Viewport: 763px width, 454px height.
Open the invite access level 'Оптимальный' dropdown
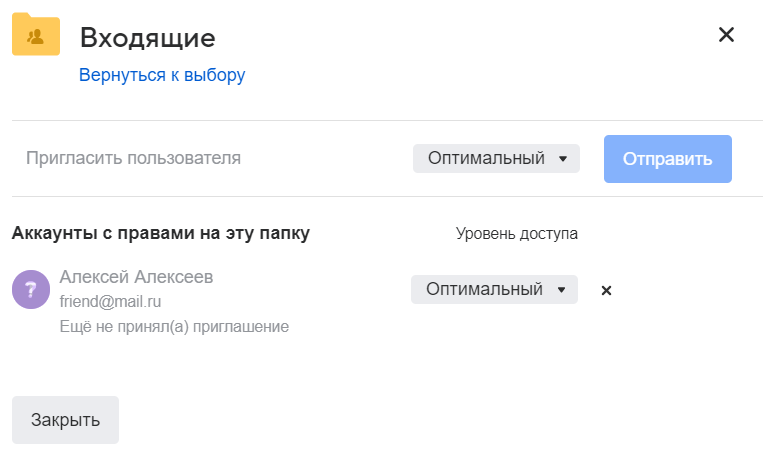click(496, 159)
